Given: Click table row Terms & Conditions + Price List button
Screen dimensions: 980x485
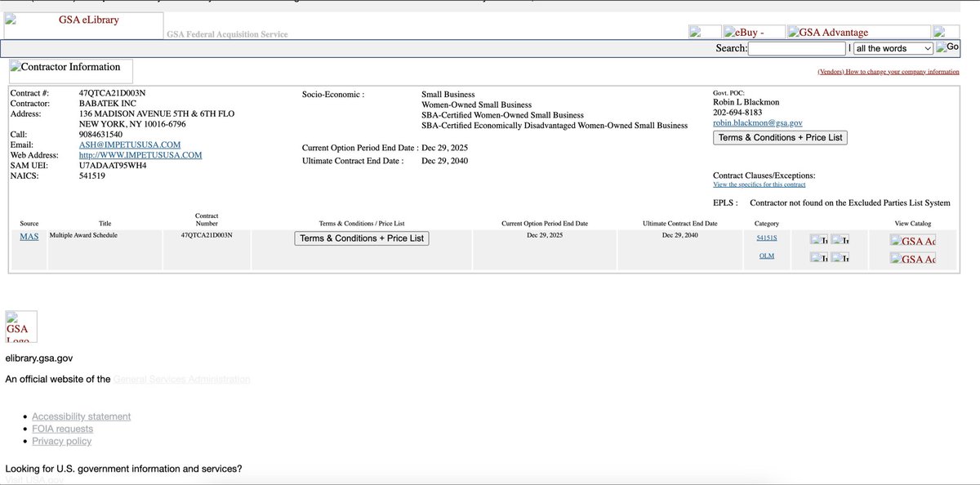Looking at the screenshot, I should click(362, 238).
